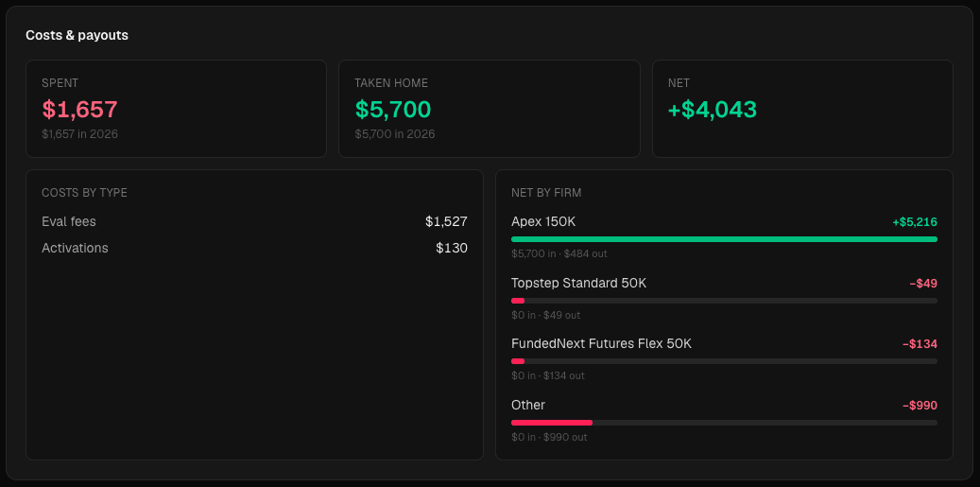Select the Topstep Standard 50K label
Screen dimensions: 980x487
coord(578,283)
